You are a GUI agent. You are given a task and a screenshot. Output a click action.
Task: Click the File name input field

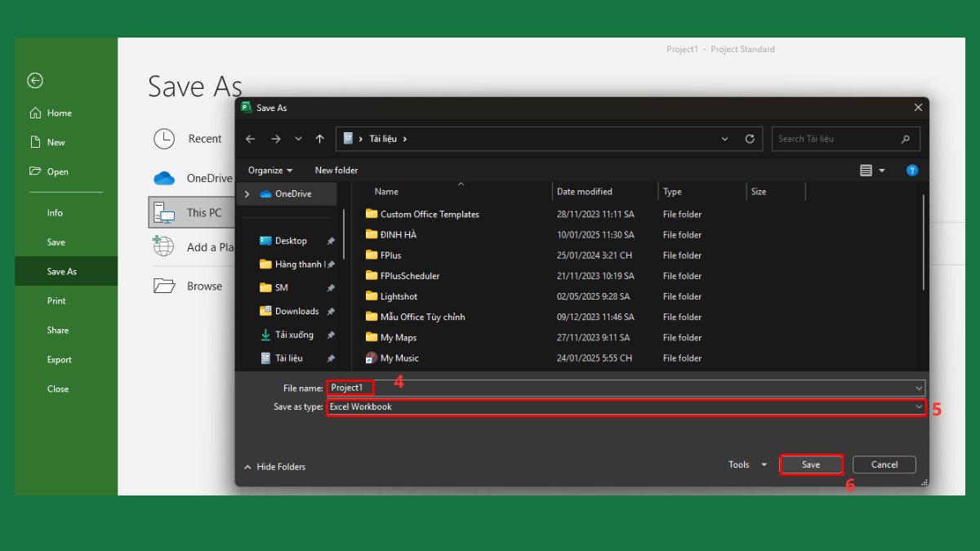(621, 388)
